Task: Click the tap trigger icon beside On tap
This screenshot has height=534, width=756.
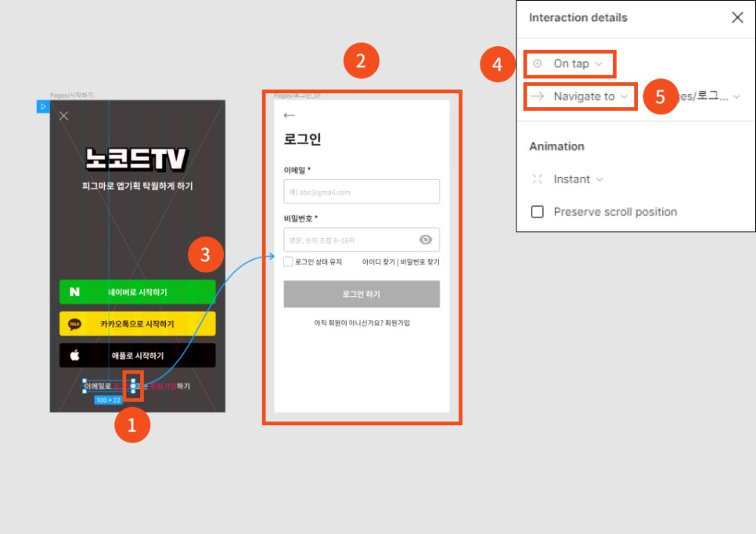Action: pos(537,63)
